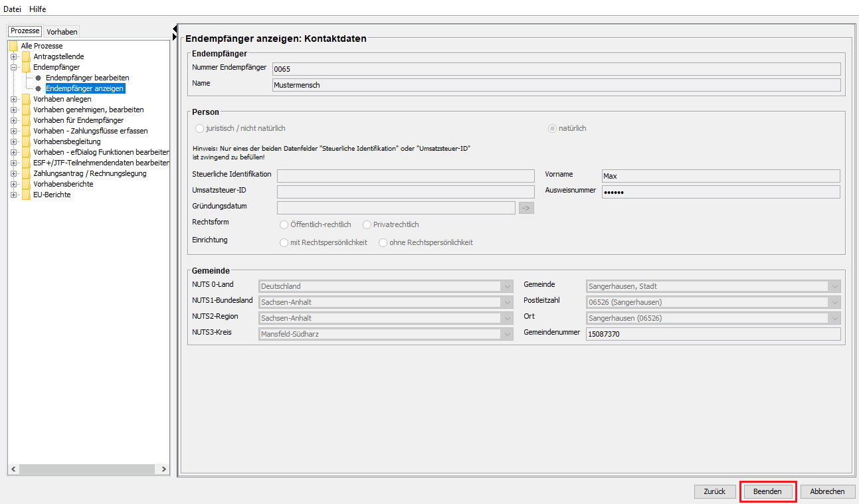Screen dimensions: 859x504
Task: Expand Vorhaben - Zahlungsflüsse erfassen node
Action: click(x=13, y=131)
